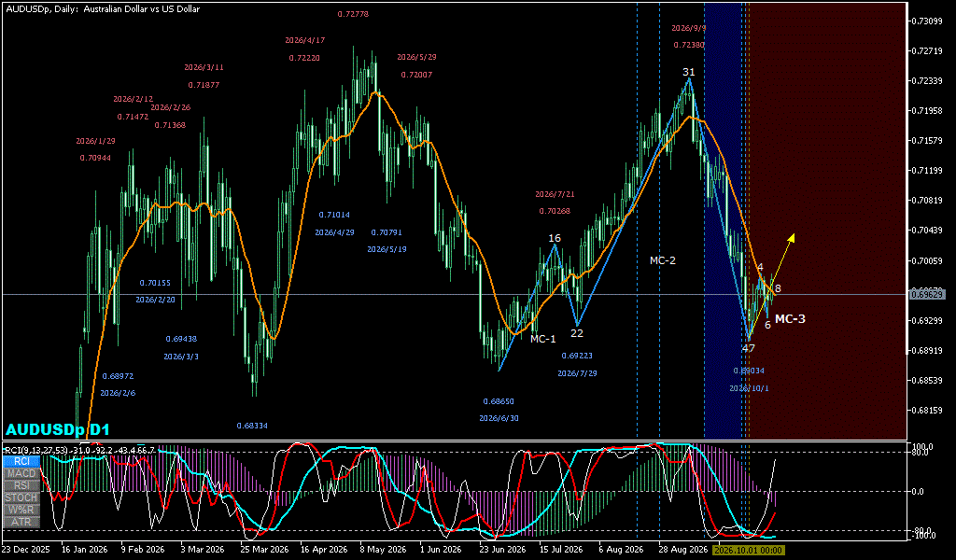Click the date label 2026/10/1
Image resolution: width=956 pixels, height=560 pixels.
click(x=749, y=388)
